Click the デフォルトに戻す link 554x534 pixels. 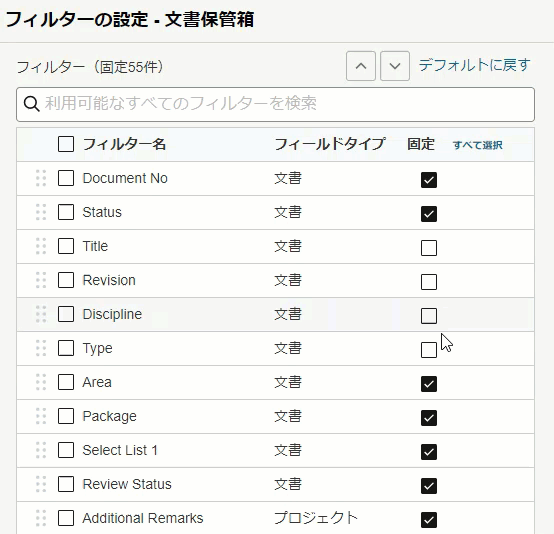(475, 65)
